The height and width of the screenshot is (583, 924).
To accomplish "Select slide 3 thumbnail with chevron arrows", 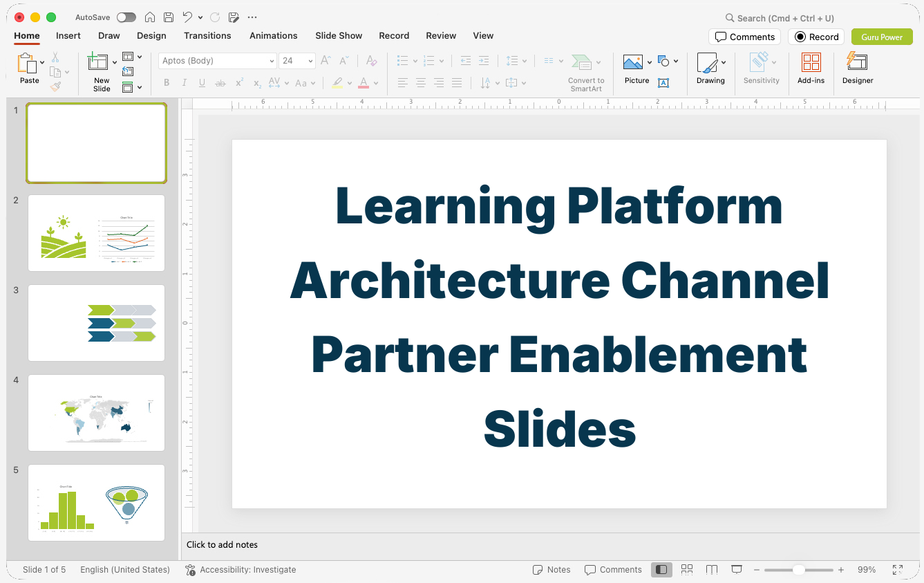I will pyautogui.click(x=96, y=323).
